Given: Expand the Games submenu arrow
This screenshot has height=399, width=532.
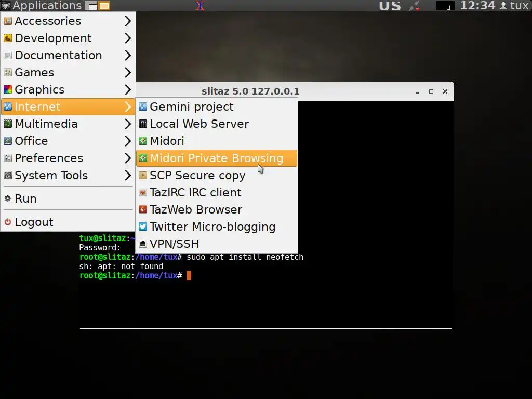Looking at the screenshot, I should [128, 72].
